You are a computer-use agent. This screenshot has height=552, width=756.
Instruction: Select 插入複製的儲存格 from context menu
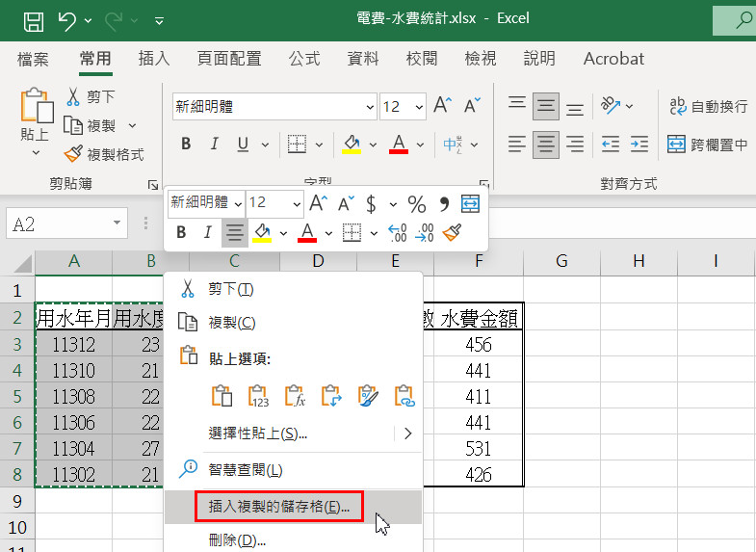click(273, 507)
